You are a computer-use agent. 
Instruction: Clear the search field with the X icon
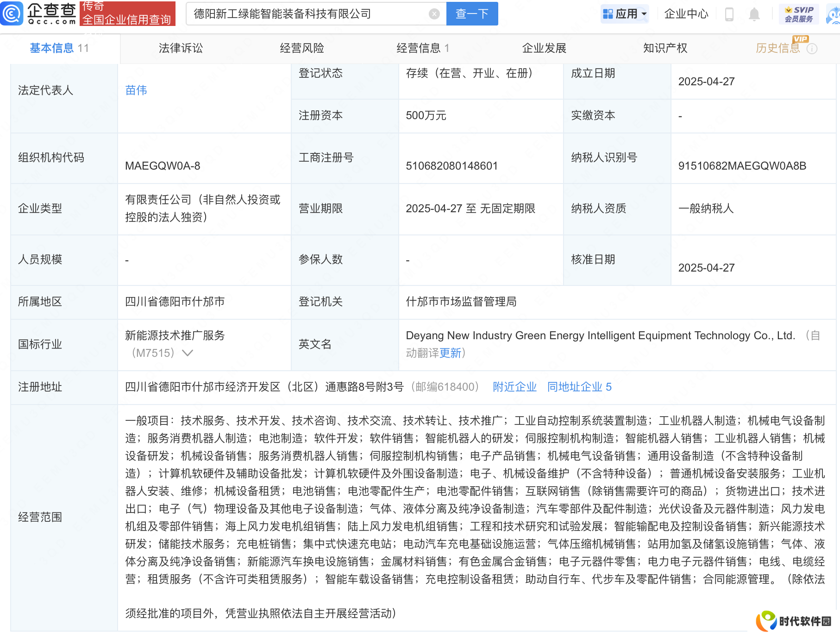pyautogui.click(x=434, y=14)
